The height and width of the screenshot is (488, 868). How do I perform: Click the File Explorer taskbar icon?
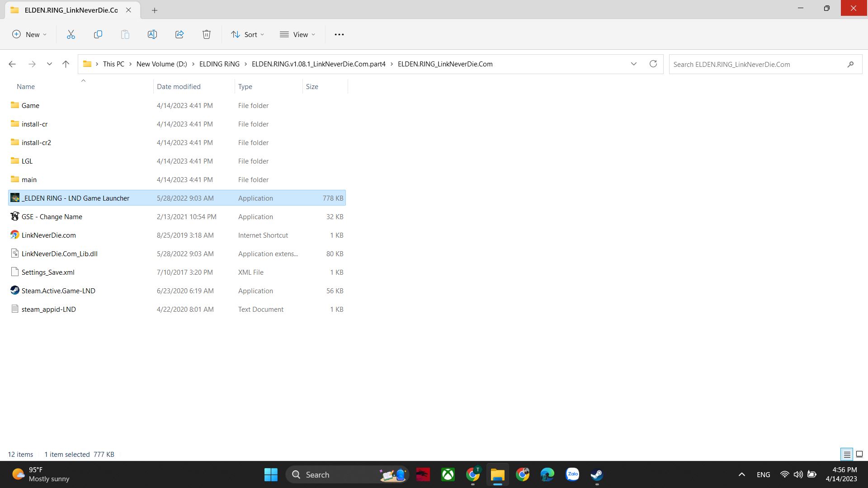tap(498, 474)
